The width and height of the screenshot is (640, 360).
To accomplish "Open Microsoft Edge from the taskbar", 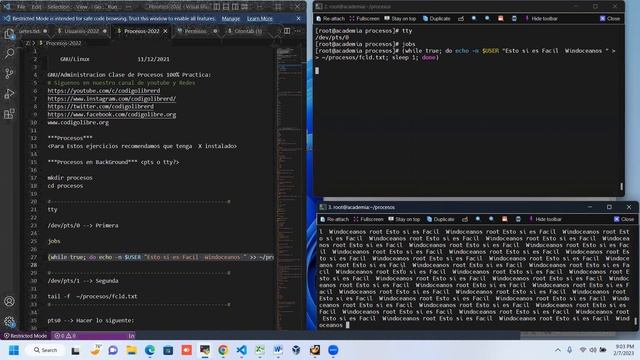I will click(150, 350).
